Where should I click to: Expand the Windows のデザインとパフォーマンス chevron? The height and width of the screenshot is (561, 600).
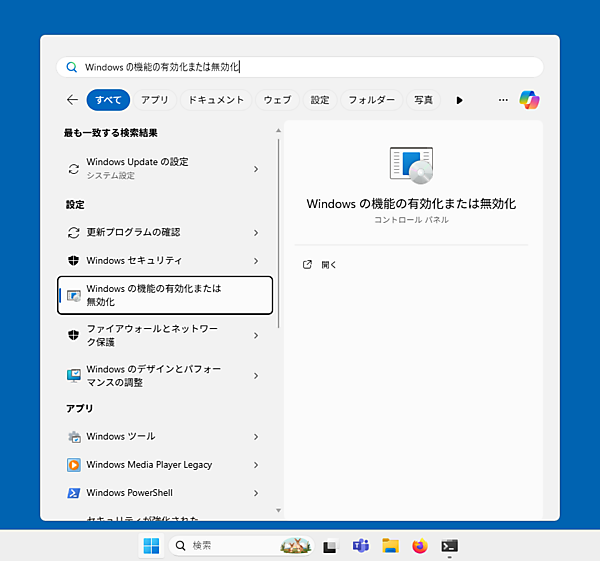coord(256,376)
